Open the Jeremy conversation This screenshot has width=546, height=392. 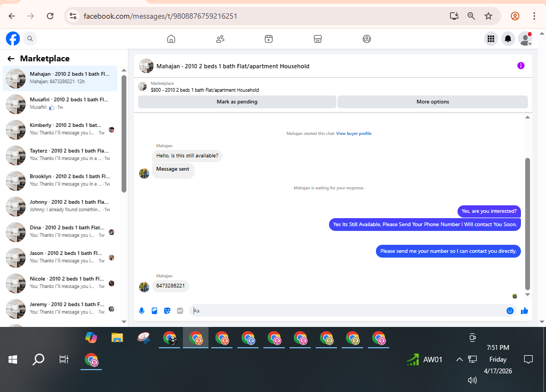tap(60, 309)
